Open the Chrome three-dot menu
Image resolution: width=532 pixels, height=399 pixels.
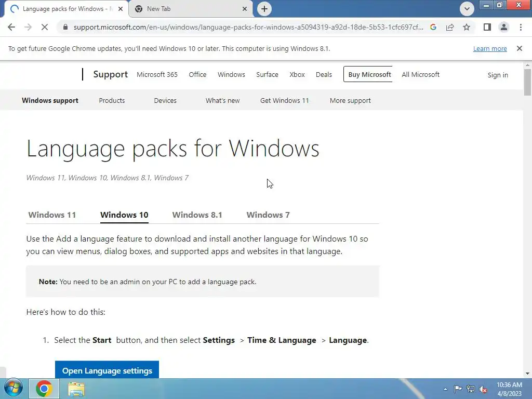tap(521, 27)
